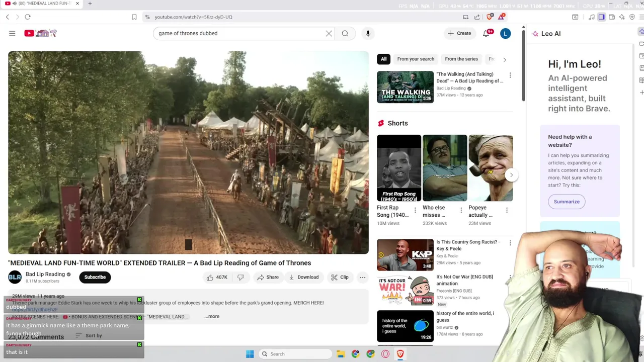Screen dimensions: 644x362
Task: Open more actions three-dot menu under video
Action: [x=362, y=277]
